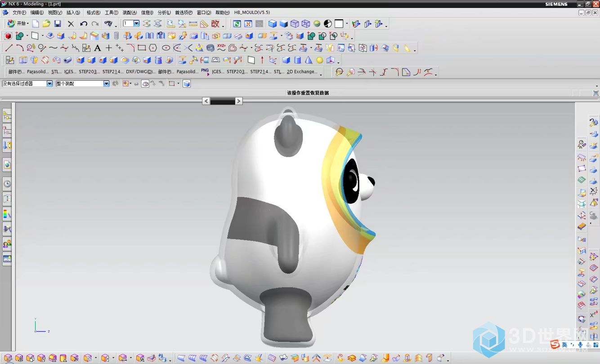Open the 帮助(H) help menu

223,13
